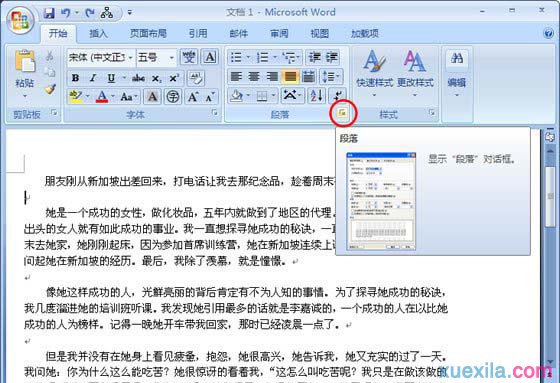Toggle bold formatting

(75, 78)
